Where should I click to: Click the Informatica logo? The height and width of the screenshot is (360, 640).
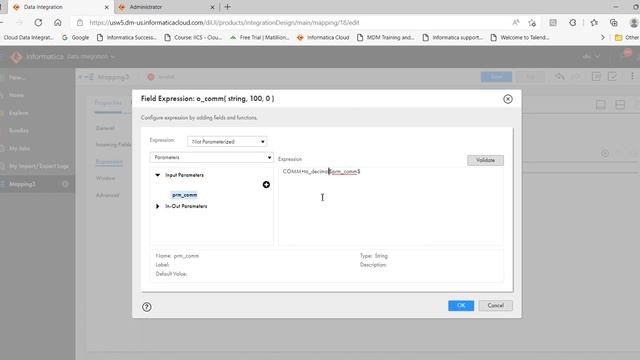16,57
